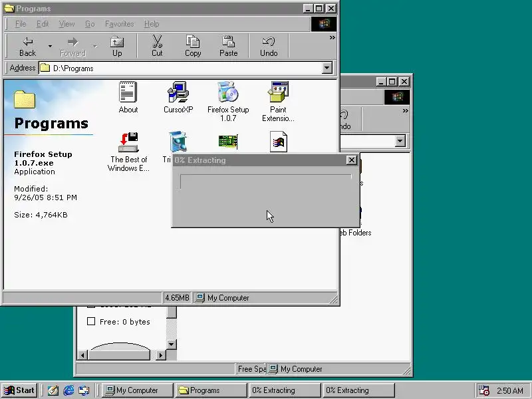Launch Internet Explorer from Quick Launch
This screenshot has width=532, height=399.
pos(68,390)
